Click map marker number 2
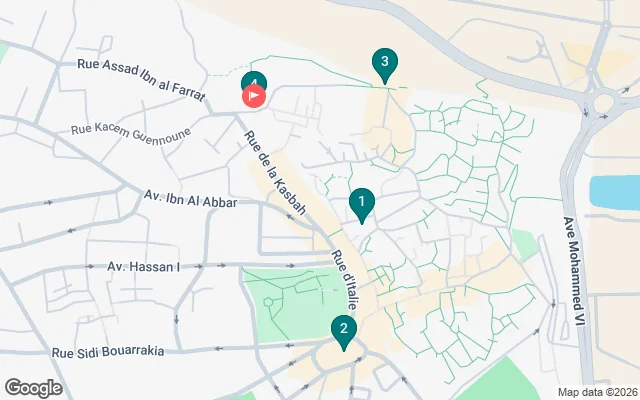The height and width of the screenshot is (400, 640). click(344, 332)
